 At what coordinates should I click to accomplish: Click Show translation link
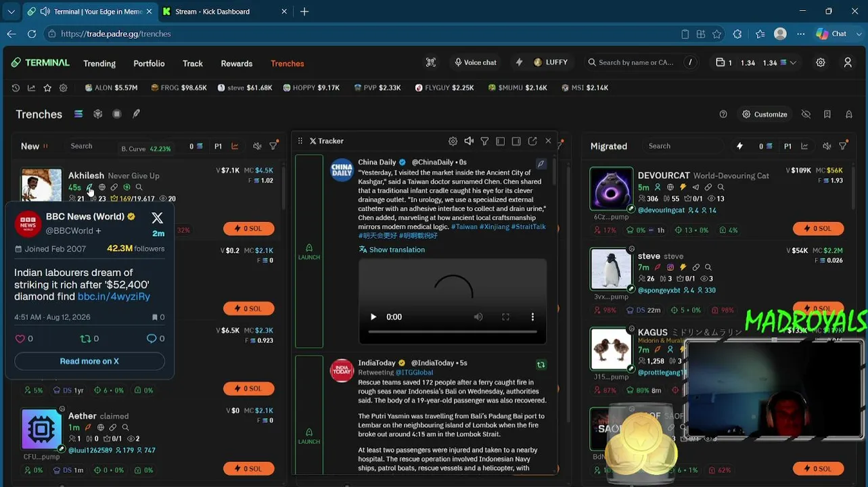tap(392, 250)
